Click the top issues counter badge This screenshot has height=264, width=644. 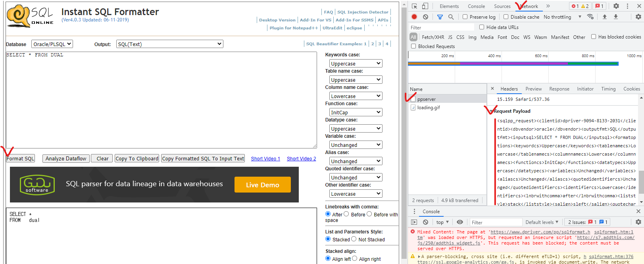point(599,6)
